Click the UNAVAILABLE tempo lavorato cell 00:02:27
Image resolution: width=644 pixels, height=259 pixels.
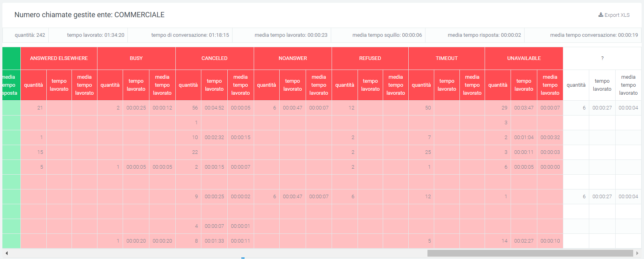coord(524,241)
